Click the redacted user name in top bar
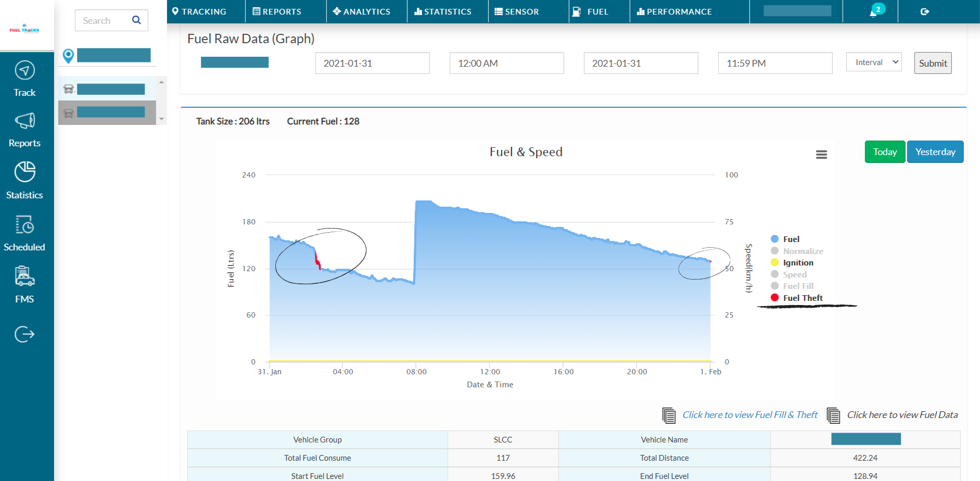The width and height of the screenshot is (980, 481). coord(797,11)
